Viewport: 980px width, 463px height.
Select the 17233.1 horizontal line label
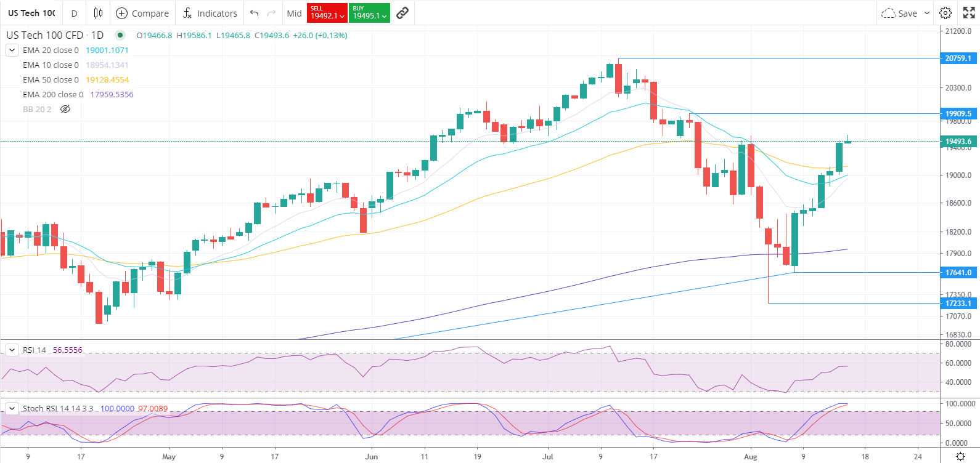click(958, 303)
